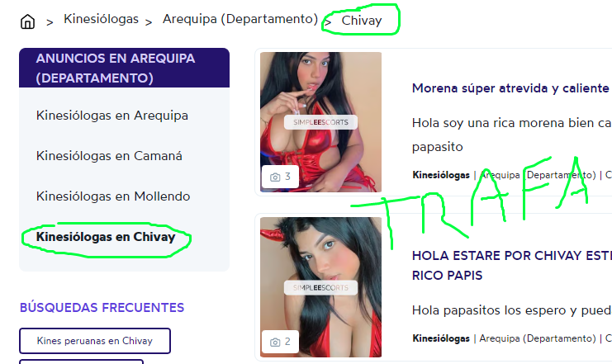
Task: Open the 'Morena súper atrevida' listing title
Action: (512, 88)
